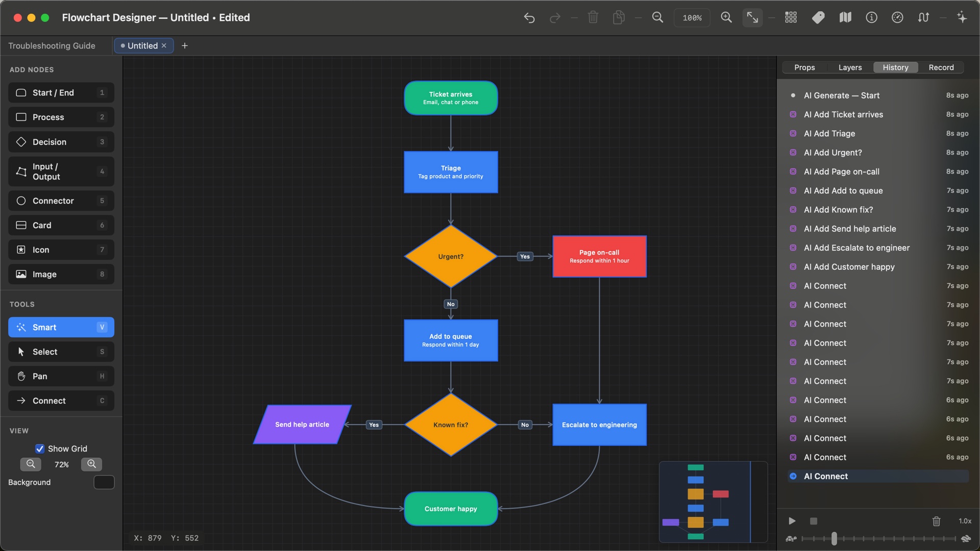This screenshot has height=551, width=980.
Task: Close the Untitled tab
Action: point(164,46)
